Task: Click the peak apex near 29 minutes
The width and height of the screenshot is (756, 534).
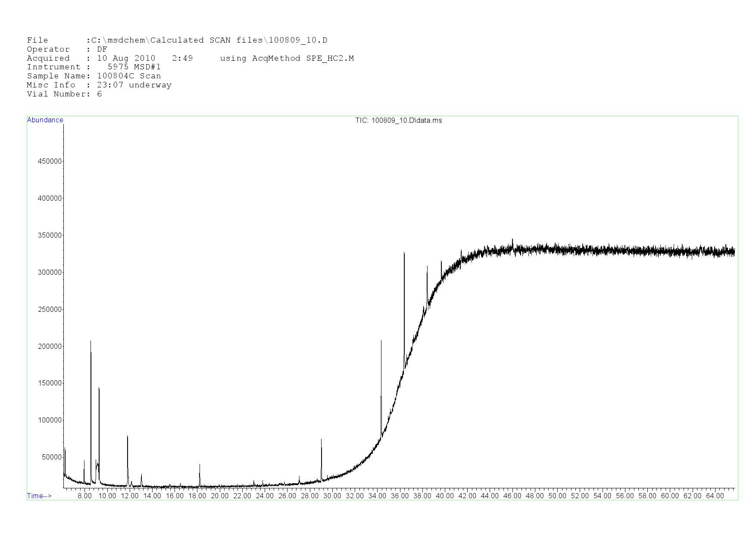Action: (x=321, y=440)
